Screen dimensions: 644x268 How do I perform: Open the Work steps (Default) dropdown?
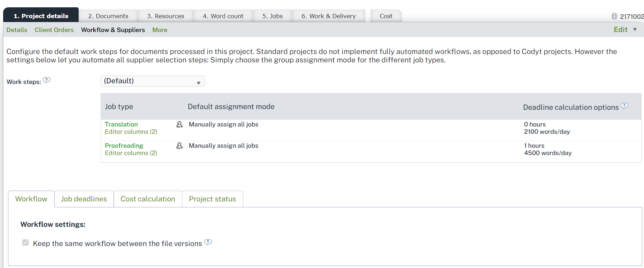(x=152, y=81)
